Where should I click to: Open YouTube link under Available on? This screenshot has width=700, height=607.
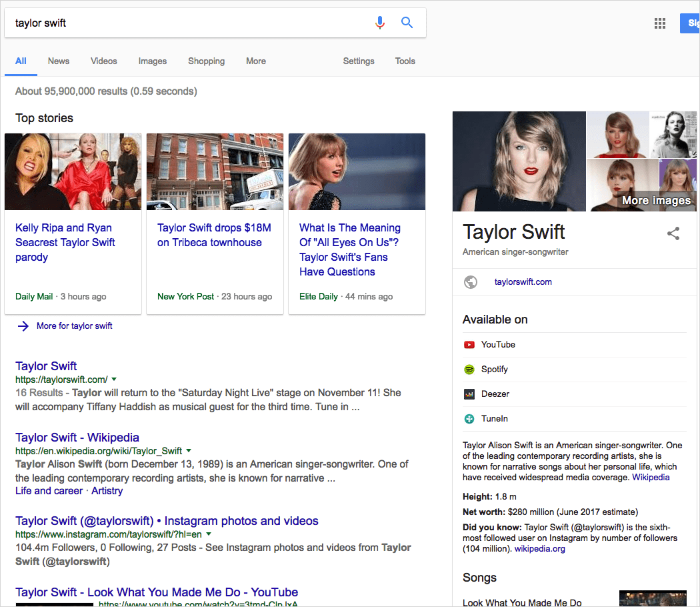pyautogui.click(x=498, y=345)
